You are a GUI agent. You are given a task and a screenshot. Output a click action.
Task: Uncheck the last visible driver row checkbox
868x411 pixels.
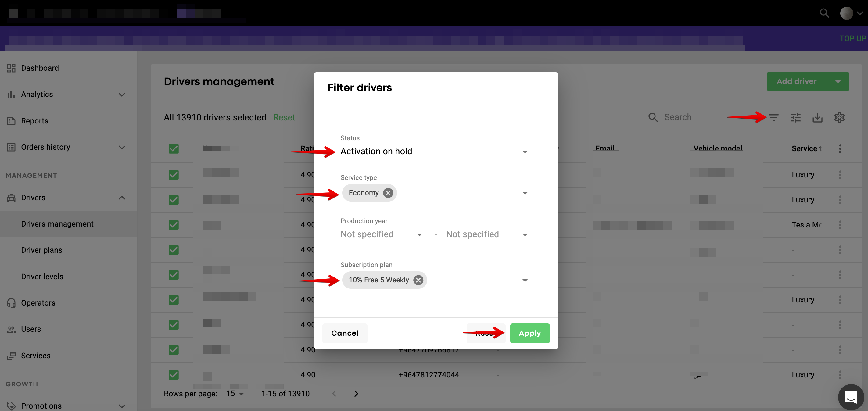coord(174,375)
